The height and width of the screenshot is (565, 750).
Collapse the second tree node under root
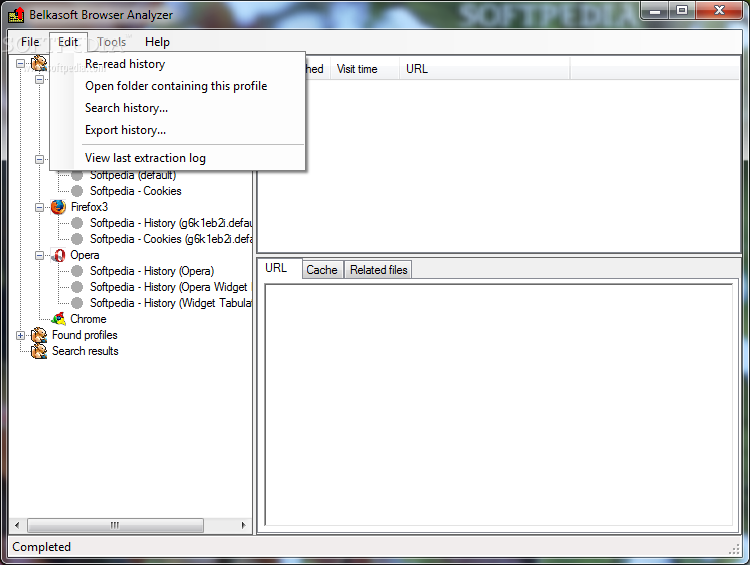(x=40, y=79)
